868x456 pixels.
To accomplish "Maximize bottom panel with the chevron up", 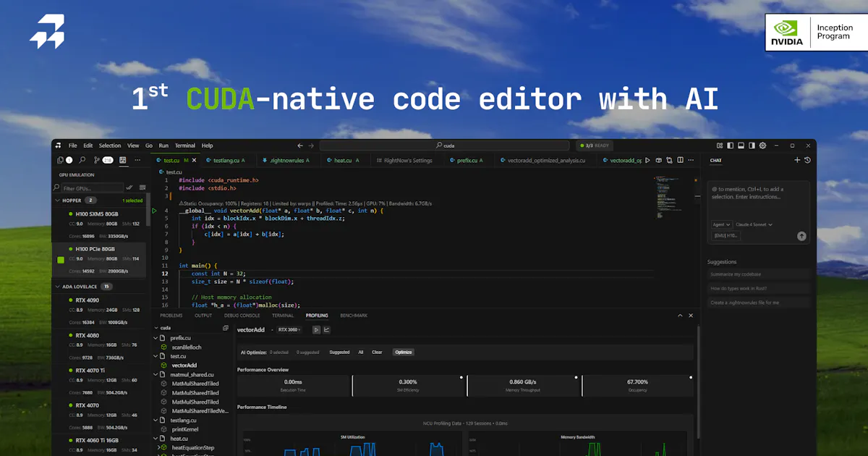I will coord(679,316).
